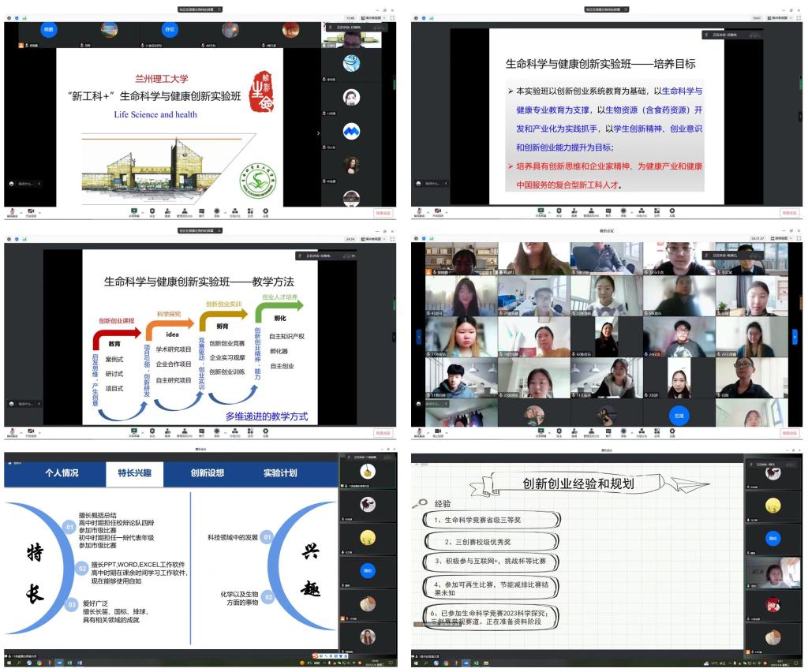The height and width of the screenshot is (672, 808).
Task: Click End Meeting button in gallery-view window
Action: click(x=789, y=433)
